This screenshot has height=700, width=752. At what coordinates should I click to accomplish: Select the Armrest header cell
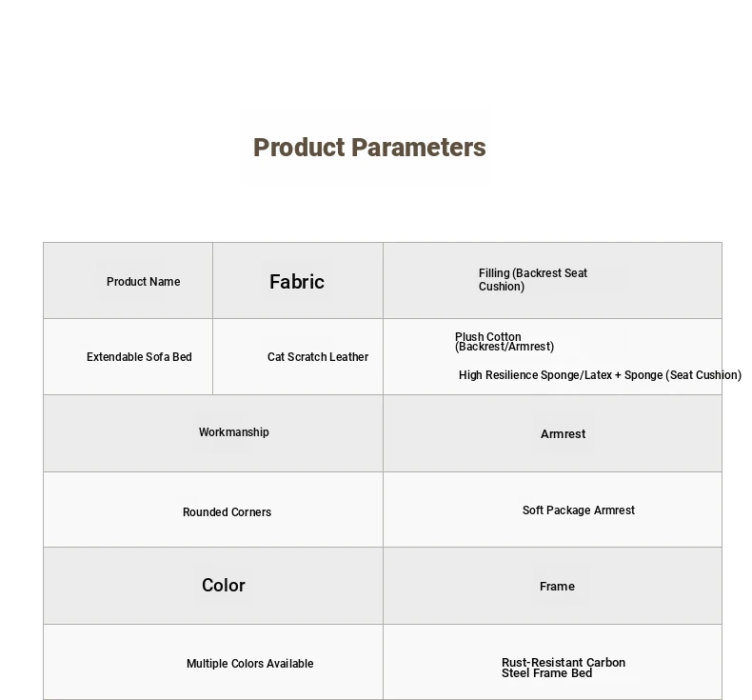click(x=552, y=433)
